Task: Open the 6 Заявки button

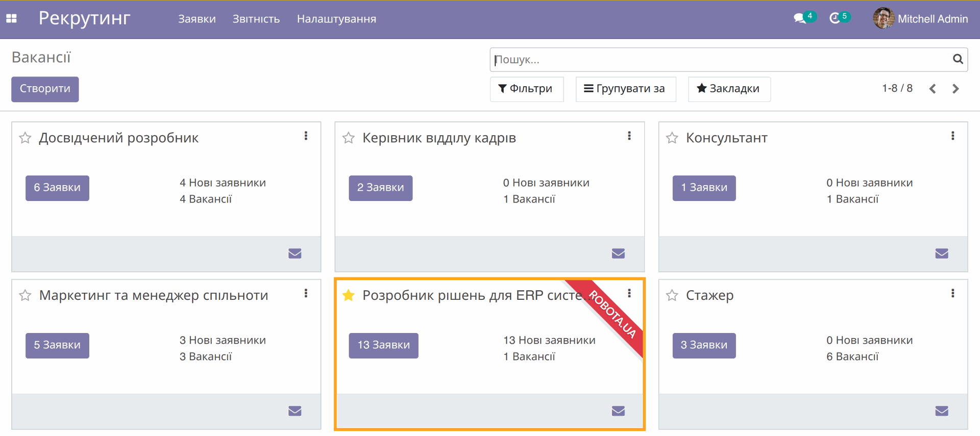Action: [x=57, y=188]
